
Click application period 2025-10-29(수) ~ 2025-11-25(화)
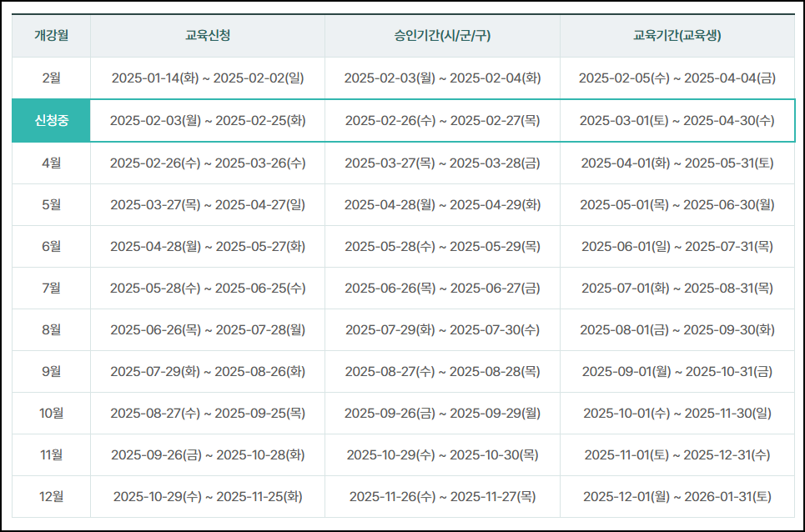208,497
